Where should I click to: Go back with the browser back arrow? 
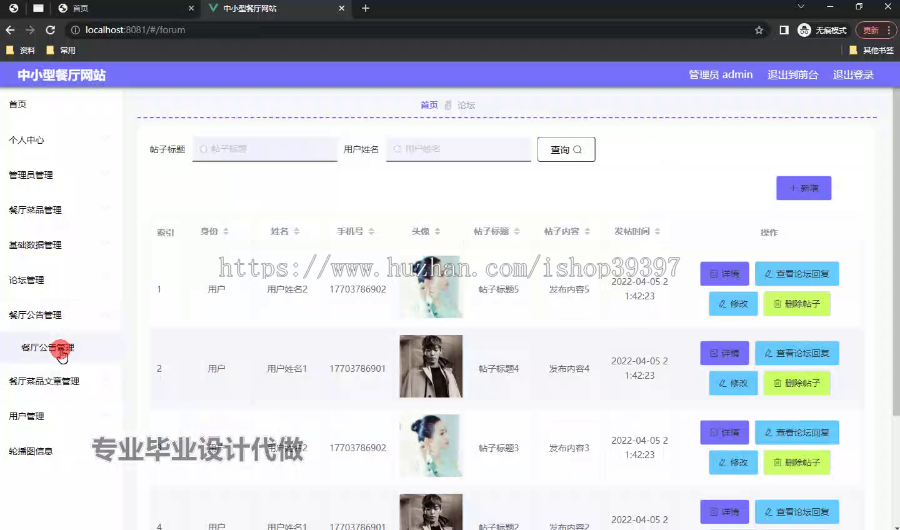10,30
